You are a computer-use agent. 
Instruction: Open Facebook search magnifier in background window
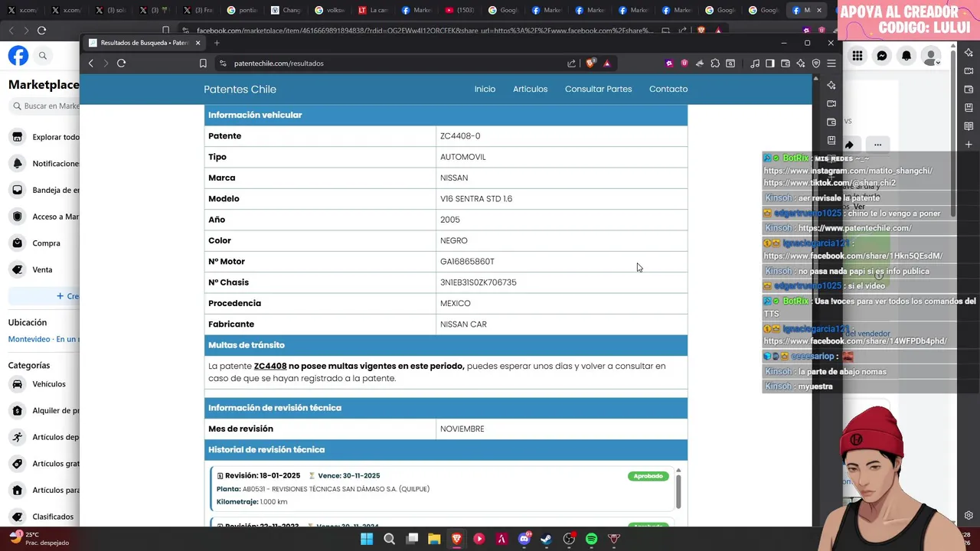point(43,56)
